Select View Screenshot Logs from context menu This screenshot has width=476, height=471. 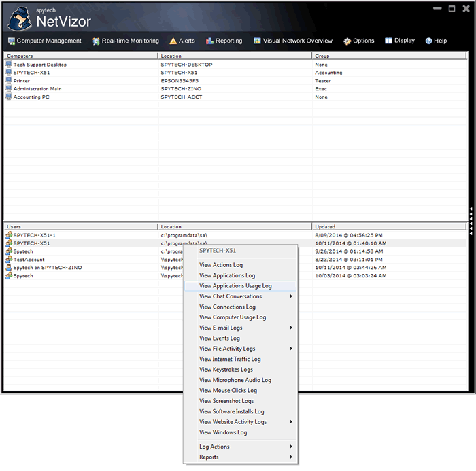click(226, 401)
